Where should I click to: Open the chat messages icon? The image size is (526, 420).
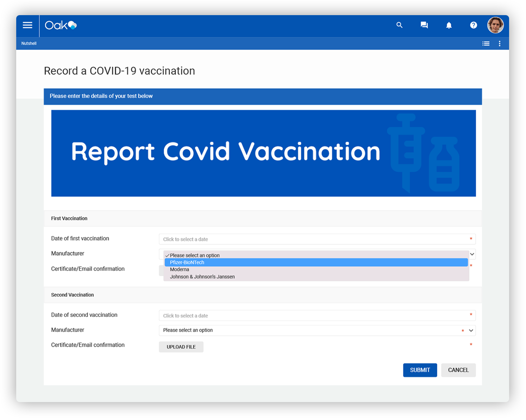(424, 25)
